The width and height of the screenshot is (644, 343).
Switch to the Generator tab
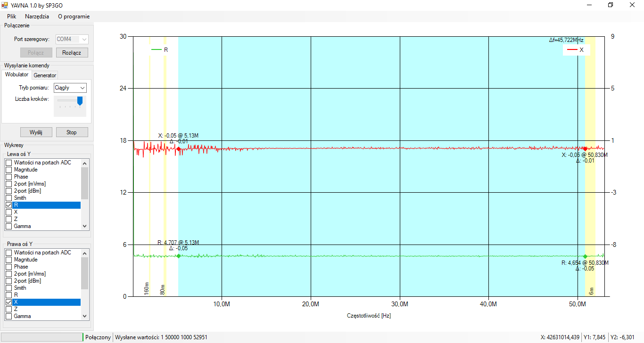(45, 75)
